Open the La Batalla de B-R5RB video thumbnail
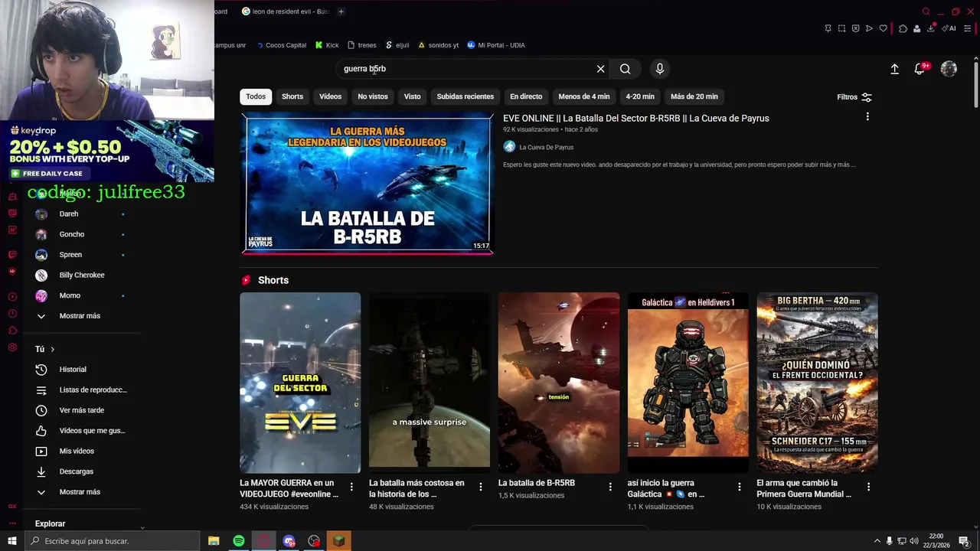The image size is (980, 551). coord(367,184)
